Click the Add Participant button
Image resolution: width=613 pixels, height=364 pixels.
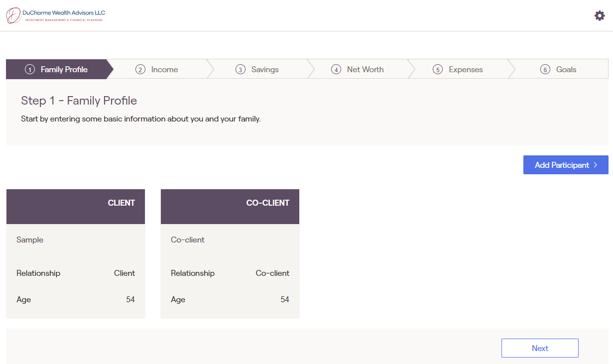coord(566,165)
